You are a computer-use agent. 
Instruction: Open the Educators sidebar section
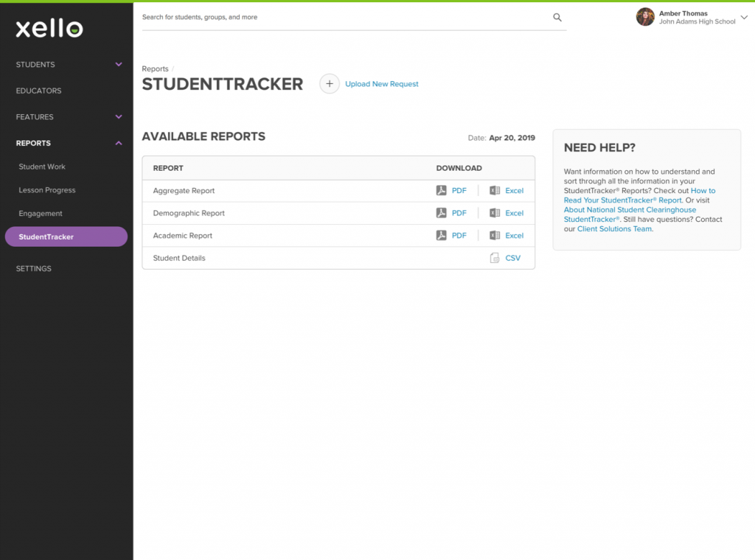coord(38,91)
